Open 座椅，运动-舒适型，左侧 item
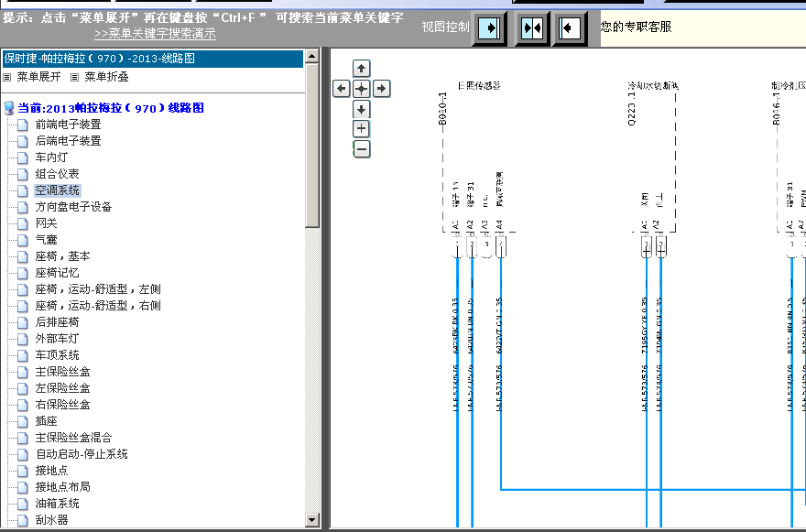Screen dimensions: 806x532 [x=98, y=289]
